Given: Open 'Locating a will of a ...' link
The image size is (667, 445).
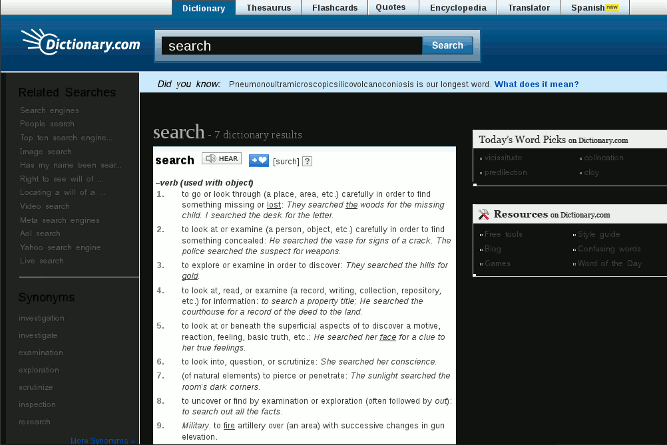Looking at the screenshot, I should [63, 193].
